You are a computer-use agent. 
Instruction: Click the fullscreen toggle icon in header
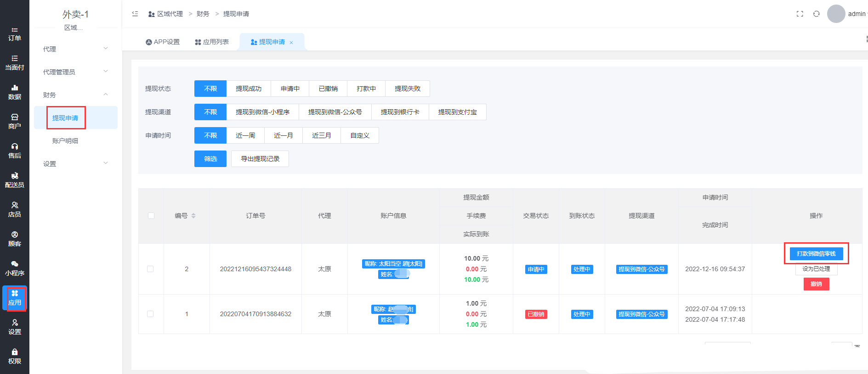[x=800, y=14]
